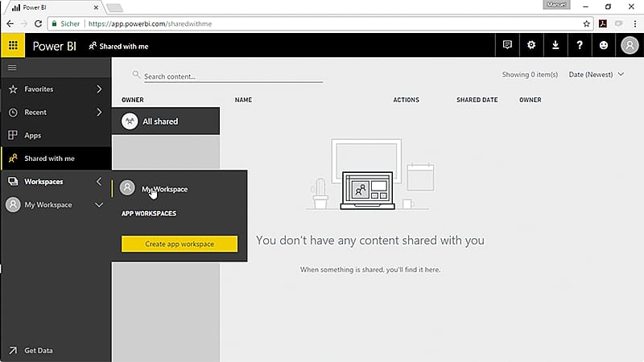Open the Date (Newest) sort dropdown
The width and height of the screenshot is (644, 362).
[x=597, y=74]
